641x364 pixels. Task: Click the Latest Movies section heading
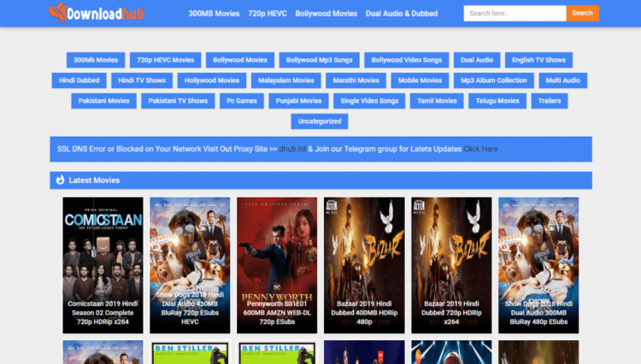coord(94,180)
